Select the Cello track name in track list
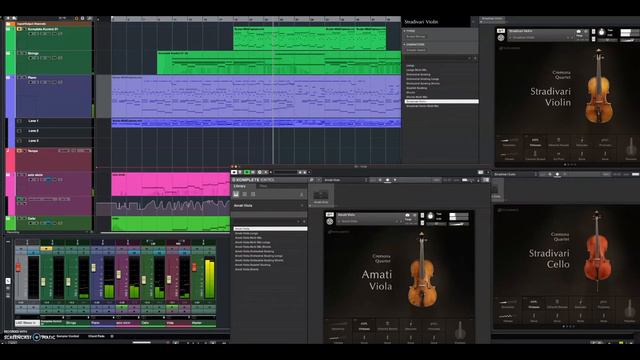 click(x=31, y=218)
